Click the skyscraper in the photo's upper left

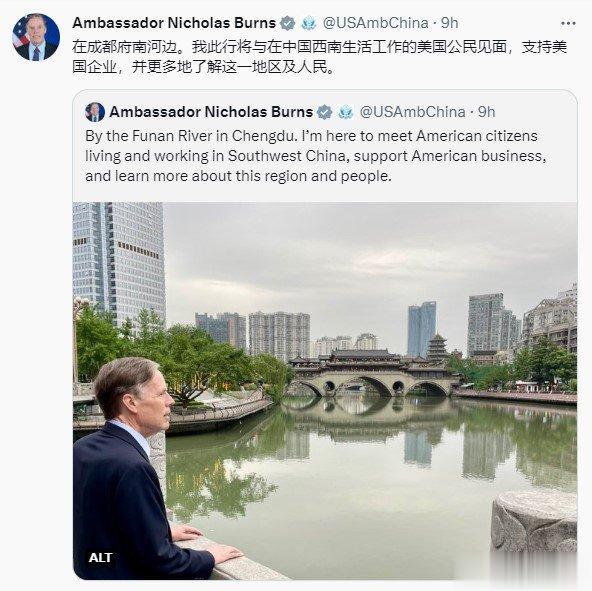(119, 261)
